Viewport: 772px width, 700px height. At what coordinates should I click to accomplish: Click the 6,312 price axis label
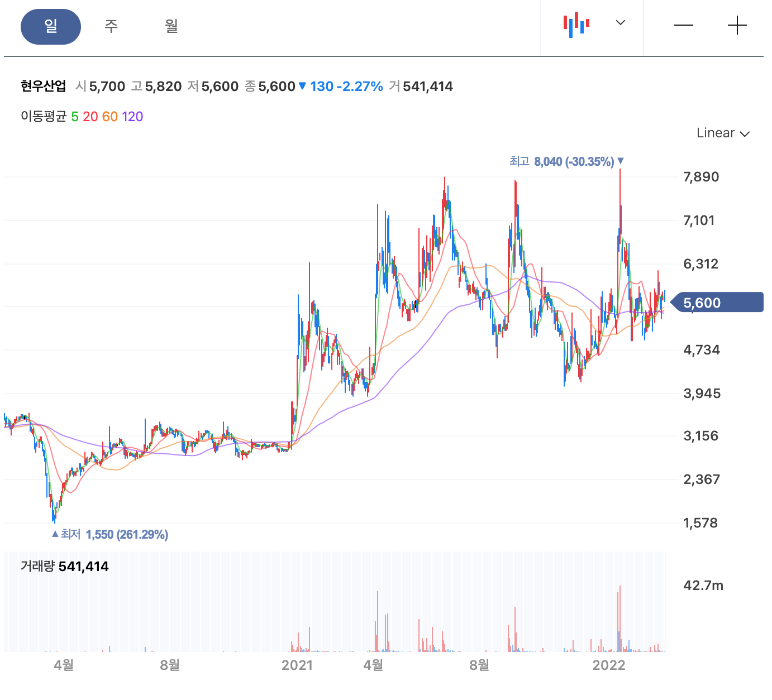701,264
